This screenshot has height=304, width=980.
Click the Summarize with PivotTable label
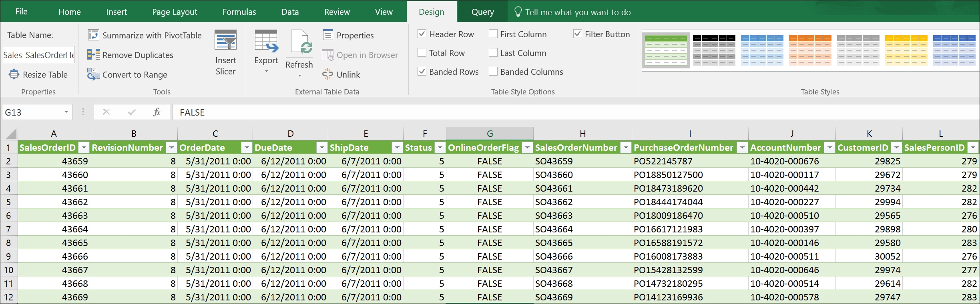(x=152, y=36)
